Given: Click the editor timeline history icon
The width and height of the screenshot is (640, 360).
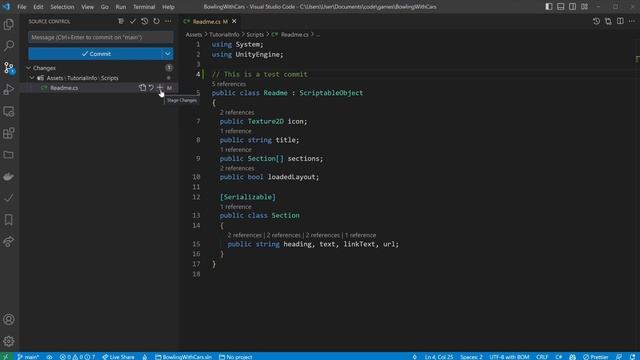Looking at the screenshot, I should coord(596,21).
